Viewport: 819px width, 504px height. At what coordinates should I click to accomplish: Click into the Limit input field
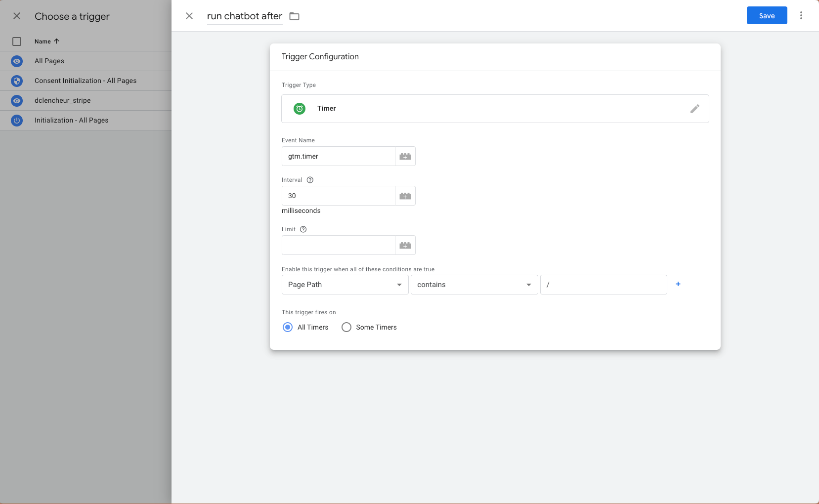pos(338,245)
